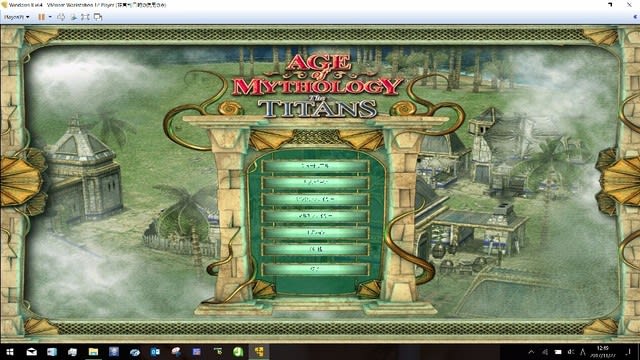Expand the arrow beside the pause button
This screenshot has height=360, width=640.
click(x=50, y=17)
